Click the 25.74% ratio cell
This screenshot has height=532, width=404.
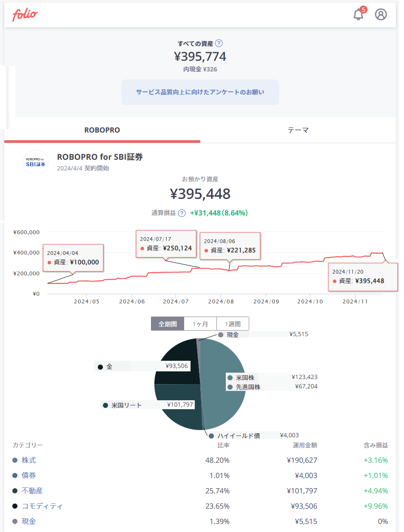(217, 491)
